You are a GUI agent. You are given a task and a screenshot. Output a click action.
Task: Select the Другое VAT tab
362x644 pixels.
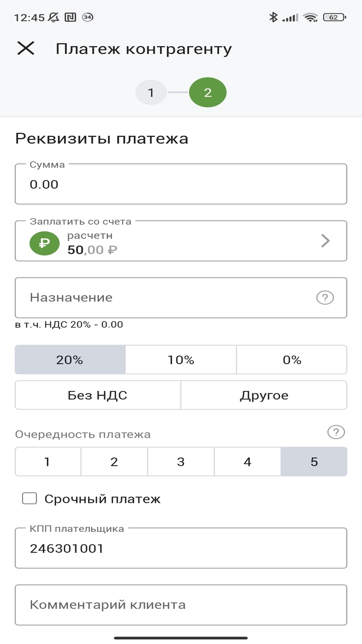[264, 395]
